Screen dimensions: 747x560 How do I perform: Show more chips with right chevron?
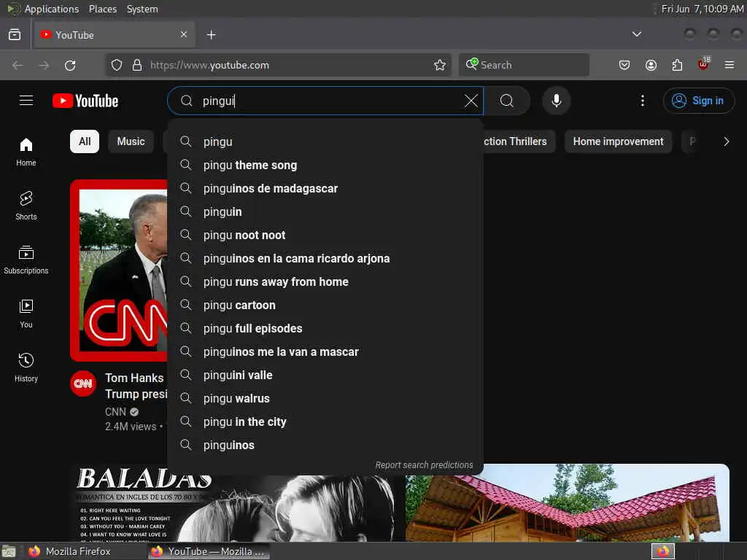pyautogui.click(x=726, y=141)
